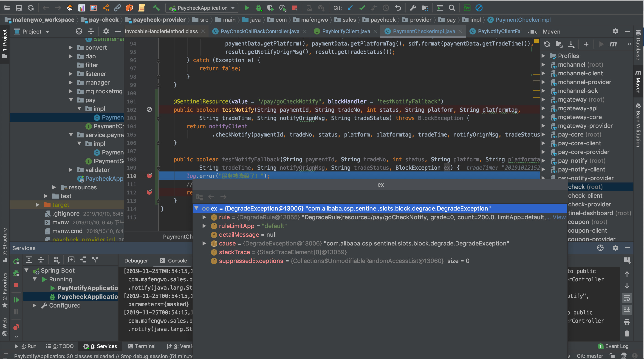
Task: Print console output icon
Action: [627, 322]
